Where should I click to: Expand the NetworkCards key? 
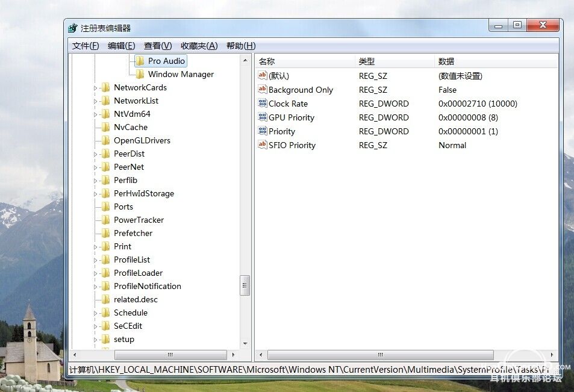95,88
